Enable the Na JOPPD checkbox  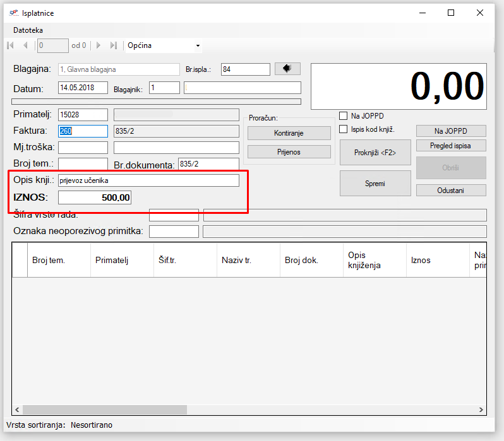[x=344, y=116]
